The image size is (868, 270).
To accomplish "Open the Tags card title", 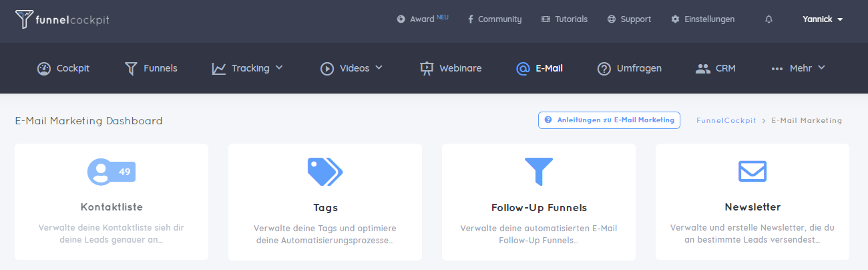I will (325, 207).
